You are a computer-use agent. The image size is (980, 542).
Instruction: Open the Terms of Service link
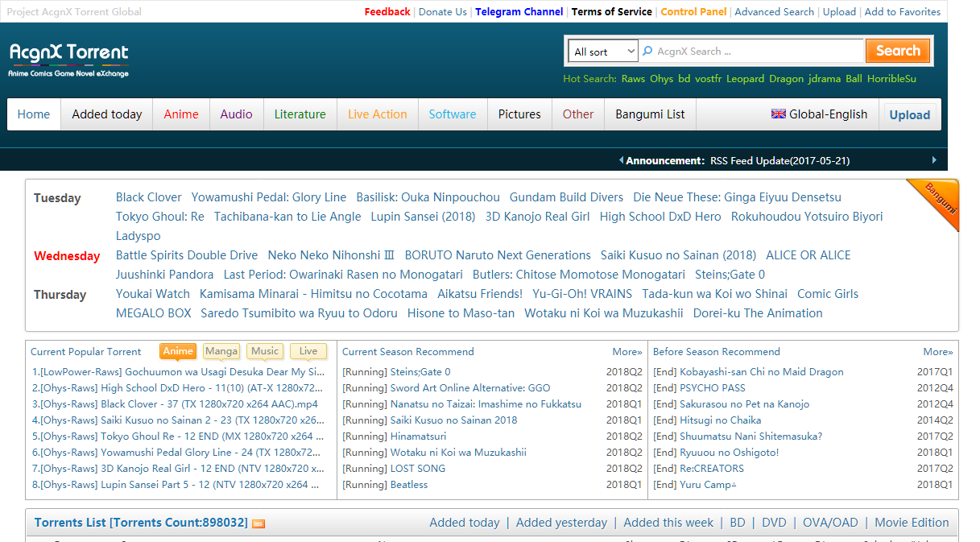tap(612, 12)
